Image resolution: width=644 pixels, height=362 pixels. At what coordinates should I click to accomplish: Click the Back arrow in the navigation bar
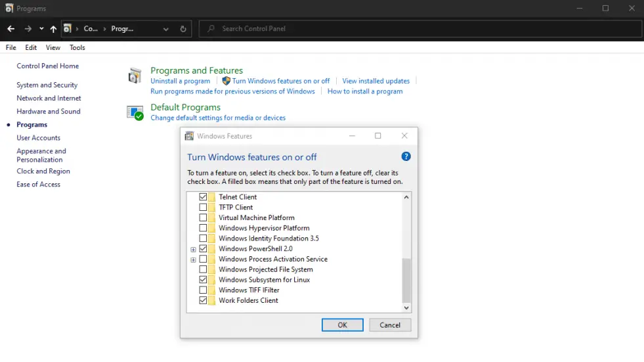(x=11, y=29)
